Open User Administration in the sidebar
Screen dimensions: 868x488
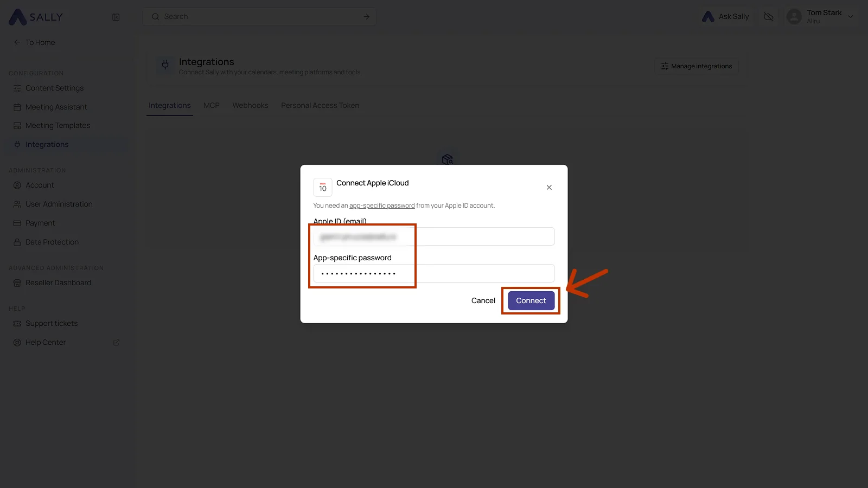pyautogui.click(x=59, y=204)
